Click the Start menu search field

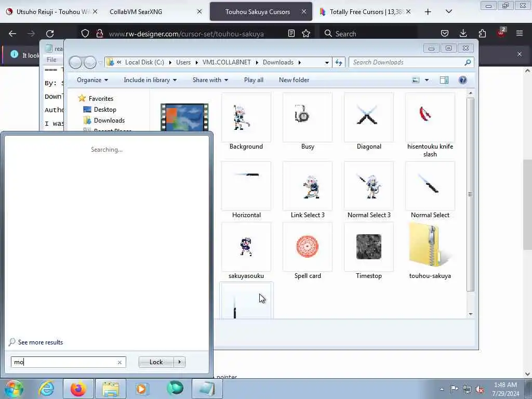click(68, 362)
